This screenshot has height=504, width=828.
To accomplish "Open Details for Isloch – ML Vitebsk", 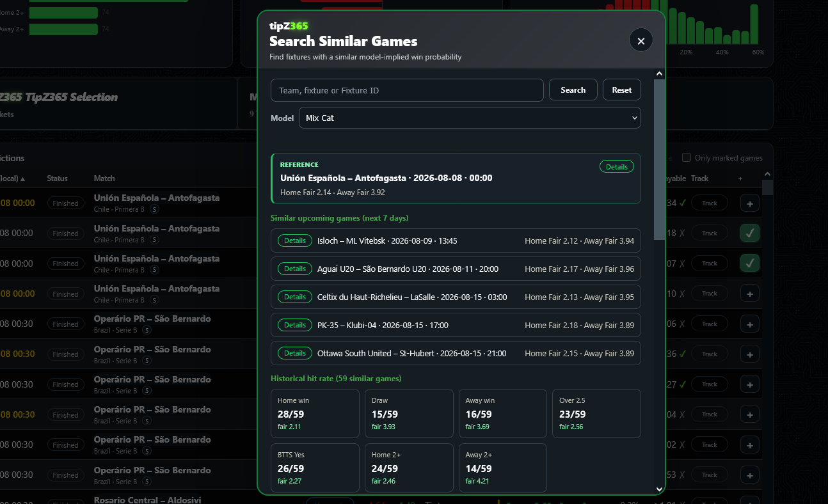I will (295, 240).
